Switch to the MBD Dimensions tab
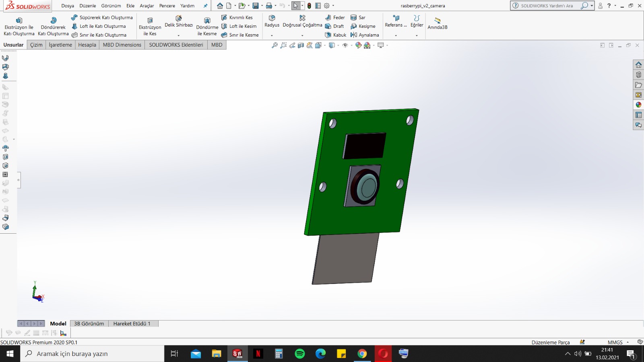644x362 pixels. click(122, 45)
